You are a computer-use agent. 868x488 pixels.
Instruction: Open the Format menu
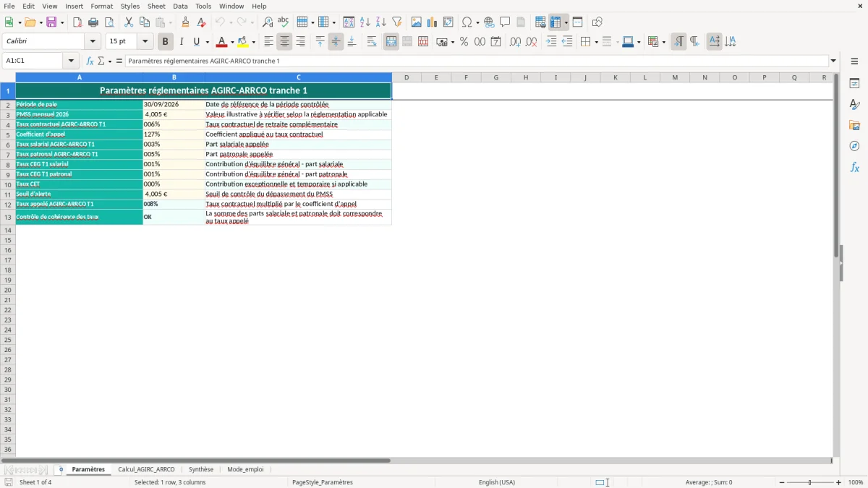(101, 6)
